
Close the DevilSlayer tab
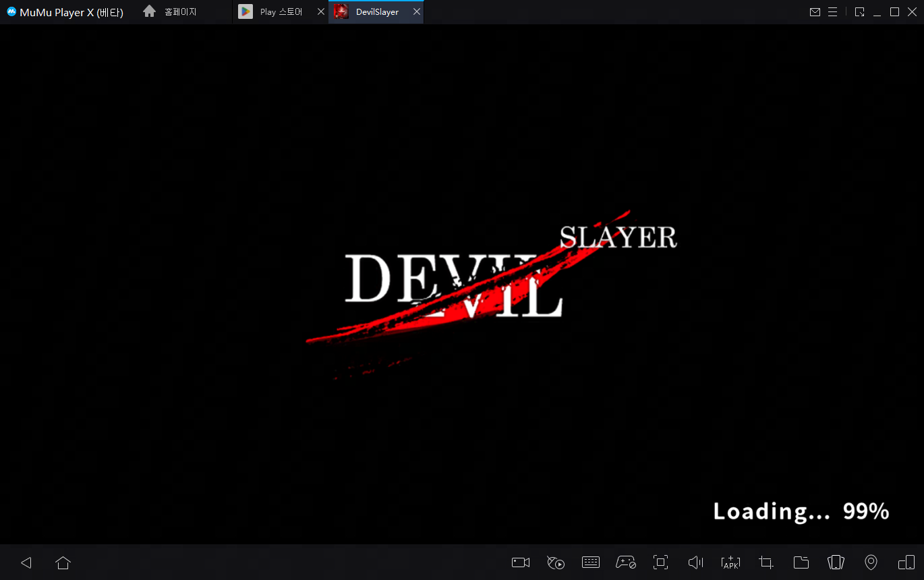[x=417, y=12]
